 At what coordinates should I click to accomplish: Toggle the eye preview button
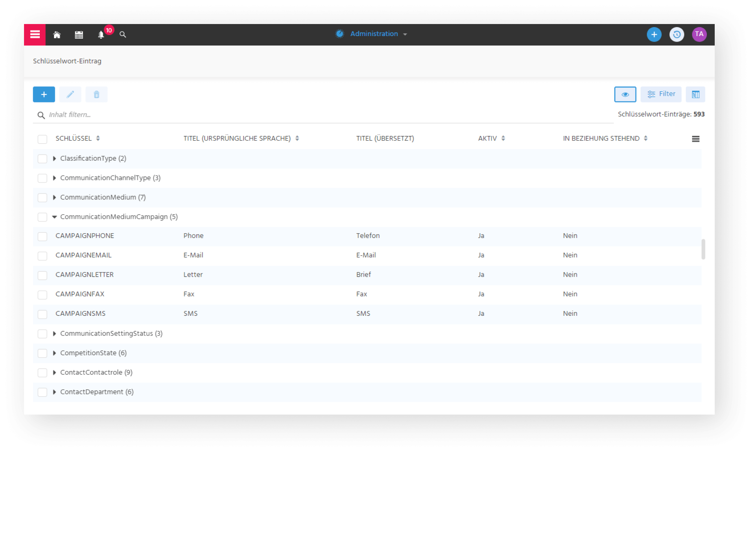(x=625, y=94)
